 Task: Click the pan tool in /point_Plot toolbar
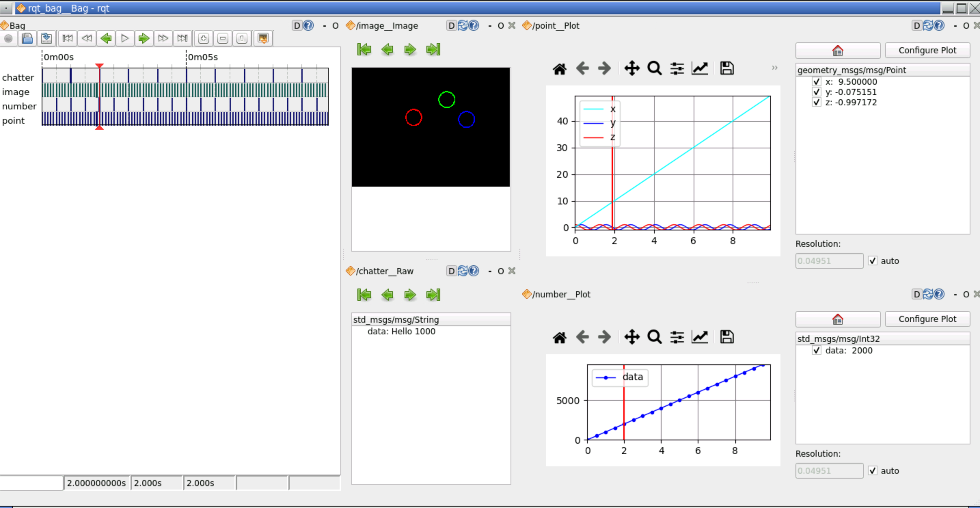pos(631,68)
